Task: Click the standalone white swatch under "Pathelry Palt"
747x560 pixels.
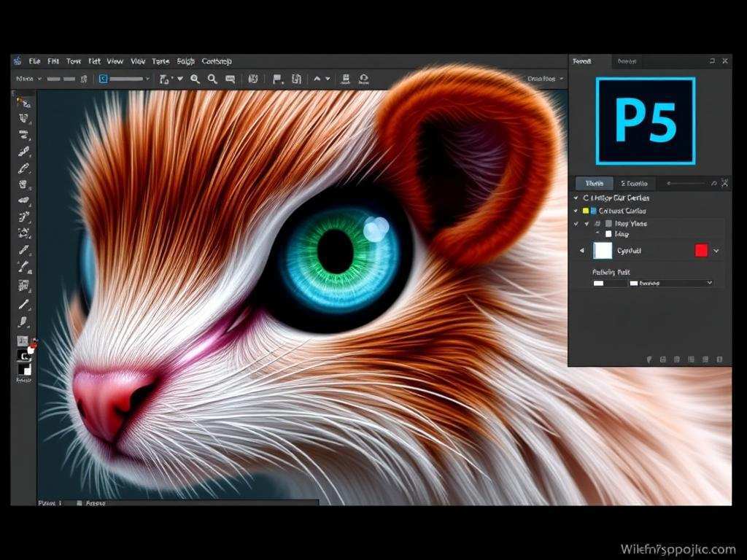Action: (x=598, y=284)
